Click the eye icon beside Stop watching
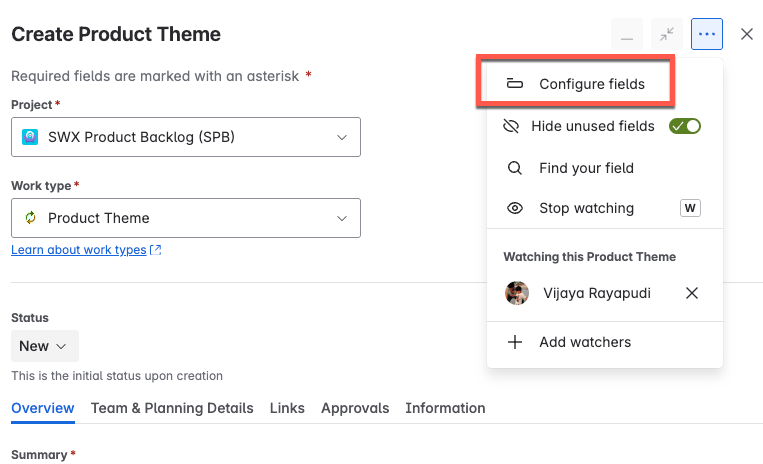Viewport: 763px width, 464px height. tap(514, 208)
